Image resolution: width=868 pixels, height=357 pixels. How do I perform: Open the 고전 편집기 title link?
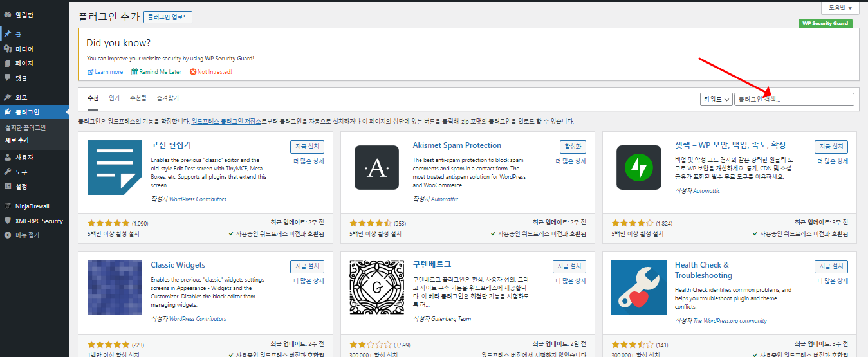[x=171, y=145]
